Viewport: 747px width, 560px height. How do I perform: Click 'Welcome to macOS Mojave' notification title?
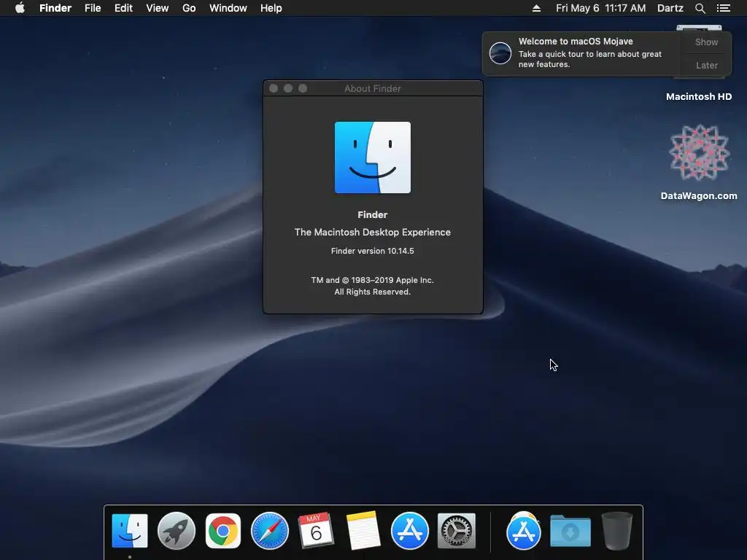pos(576,42)
